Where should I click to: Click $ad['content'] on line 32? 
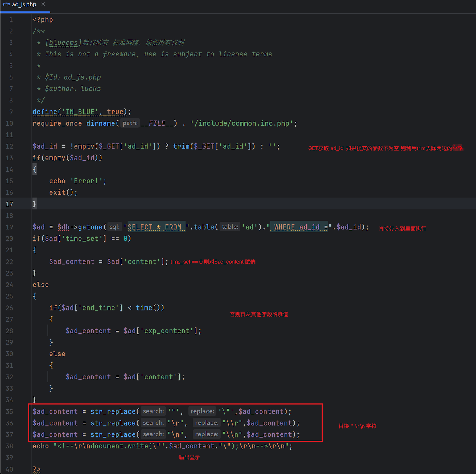pos(152,377)
